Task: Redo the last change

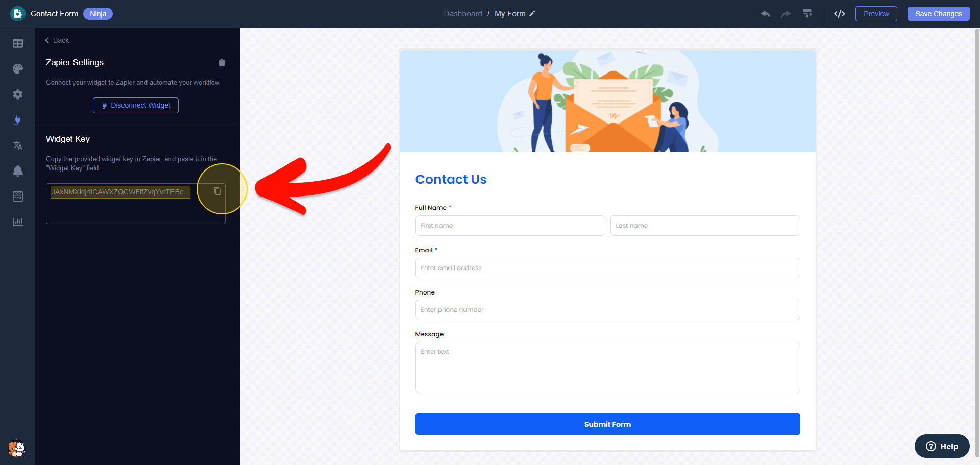Action: coord(786,14)
